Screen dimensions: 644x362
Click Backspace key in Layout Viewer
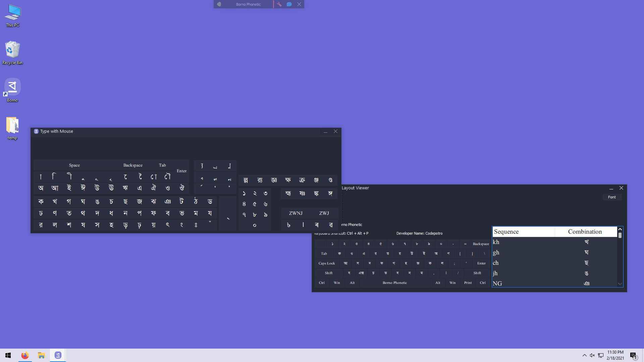[481, 244]
